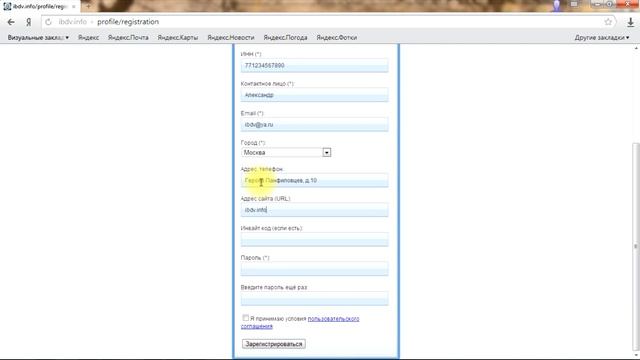Bookmark page with the star icon
Viewport: 640px width, 360px height.
tap(608, 22)
